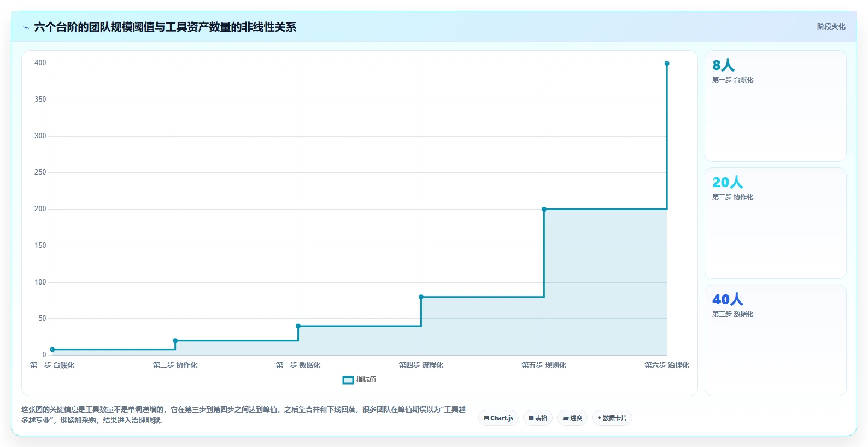Click the y-axis value 200
This screenshot has height=447, width=868.
tap(40, 209)
